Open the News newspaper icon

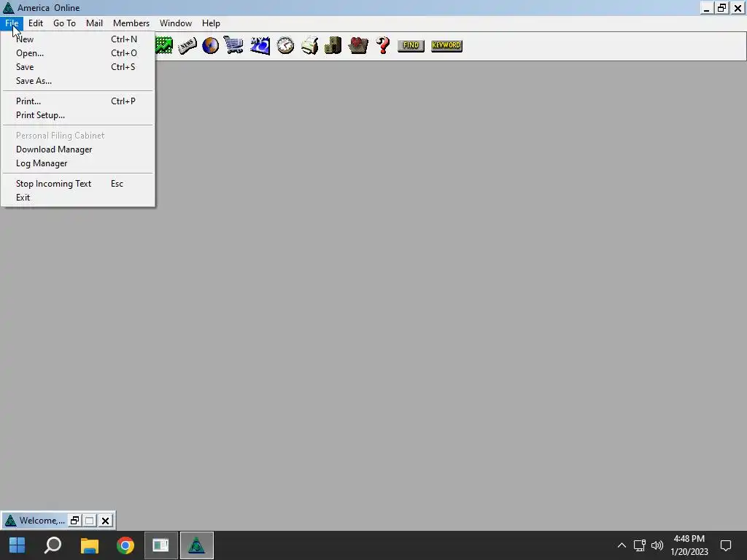tap(187, 46)
